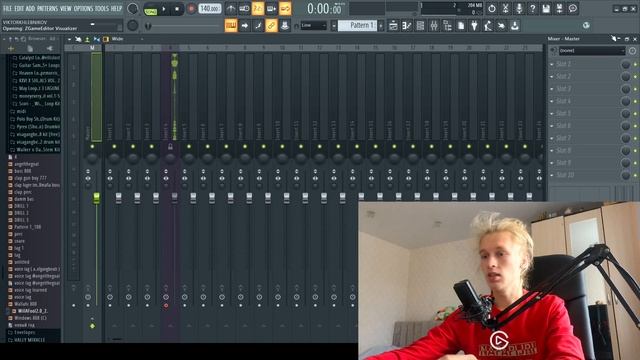Click the main volume knob
Screen dimensions: 640x360
click(133, 9)
